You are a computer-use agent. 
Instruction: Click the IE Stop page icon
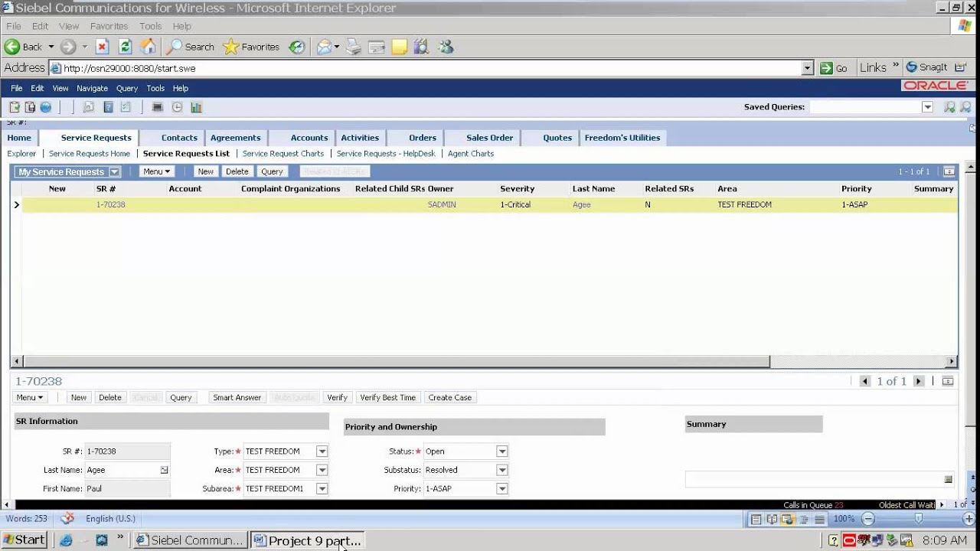click(x=102, y=47)
